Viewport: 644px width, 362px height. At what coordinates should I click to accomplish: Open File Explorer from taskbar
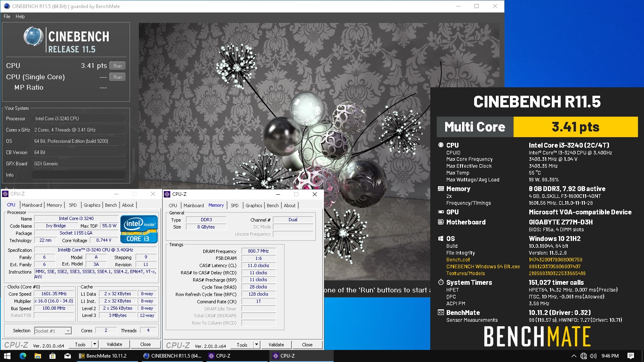point(37,356)
